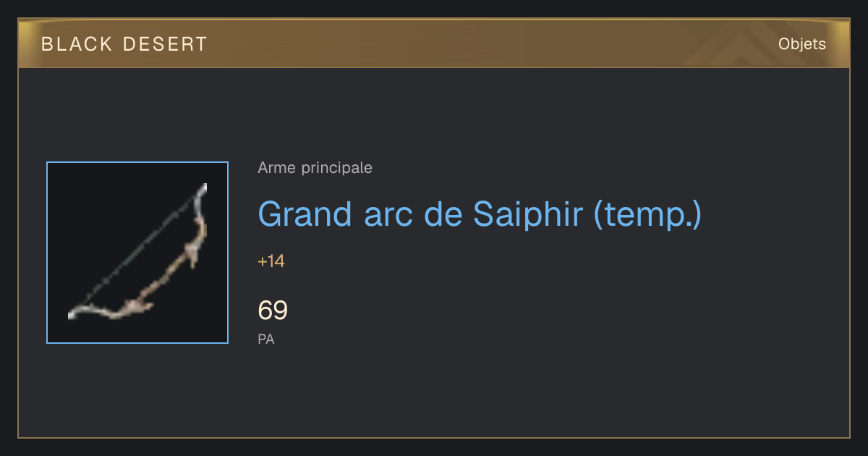Click the +14 enhancement level text
The width and height of the screenshot is (868, 456).
tap(271, 261)
